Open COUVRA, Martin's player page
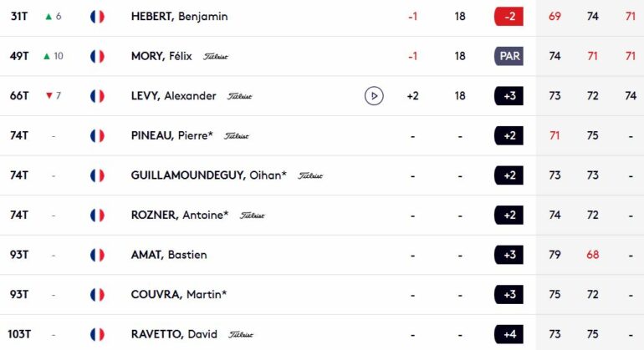The height and width of the screenshot is (350, 644). [x=179, y=295]
